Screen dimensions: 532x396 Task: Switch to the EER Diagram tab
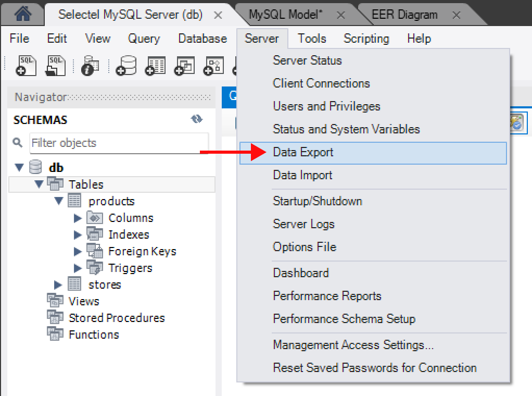pyautogui.click(x=404, y=15)
